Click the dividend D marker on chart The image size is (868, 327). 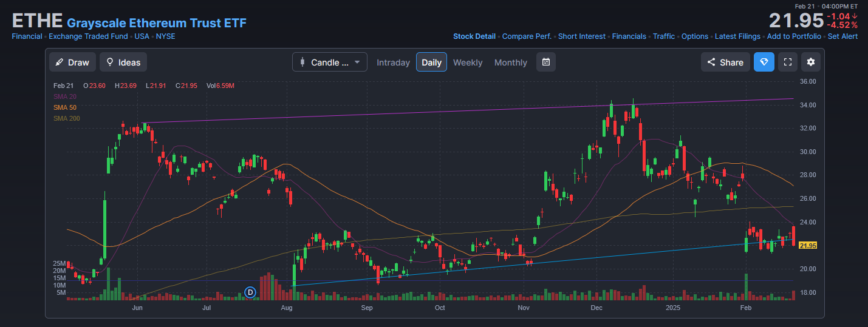[x=250, y=292]
